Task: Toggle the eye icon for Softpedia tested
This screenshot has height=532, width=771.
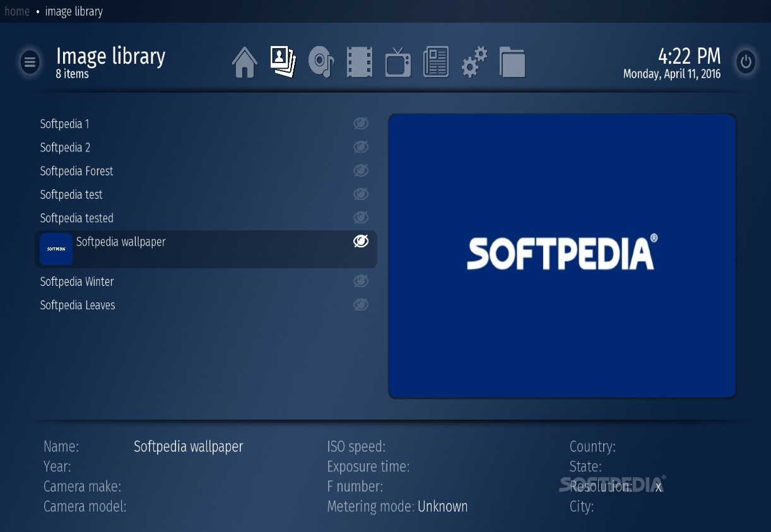Action: pos(361,217)
